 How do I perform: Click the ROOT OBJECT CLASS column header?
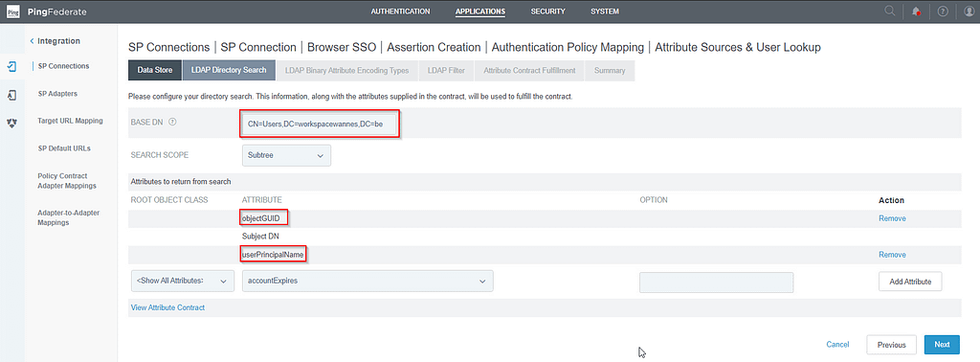click(168, 200)
